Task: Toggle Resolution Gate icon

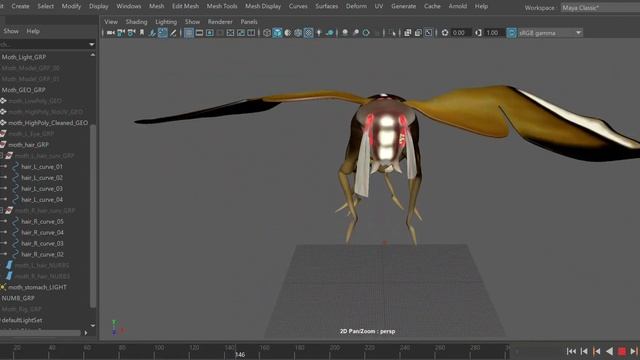Action: 209,33
